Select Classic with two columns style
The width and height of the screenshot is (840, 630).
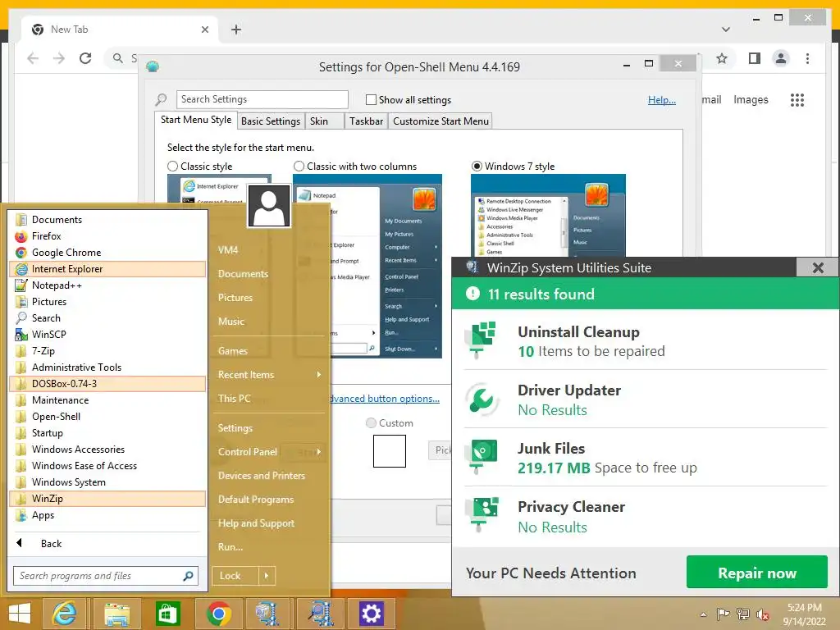299,166
